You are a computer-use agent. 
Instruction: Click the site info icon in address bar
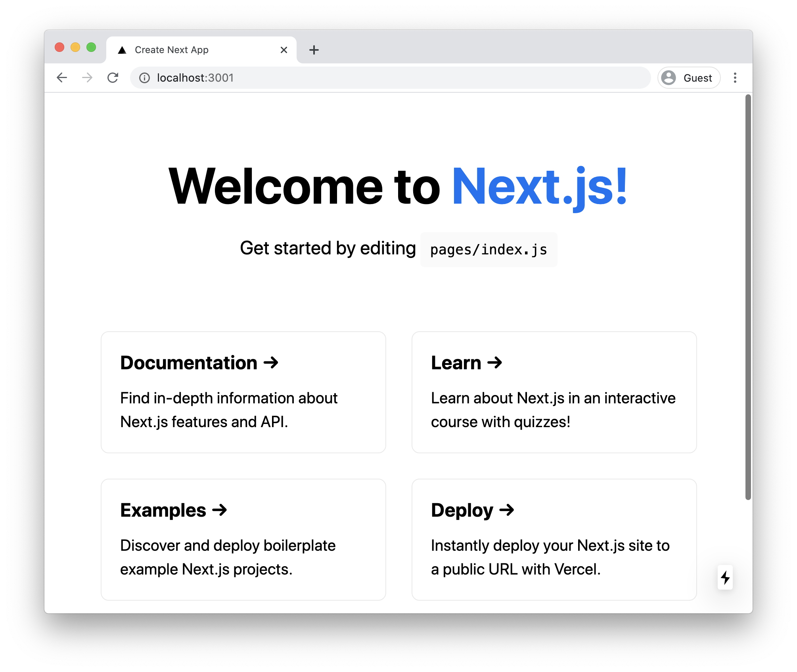[144, 78]
